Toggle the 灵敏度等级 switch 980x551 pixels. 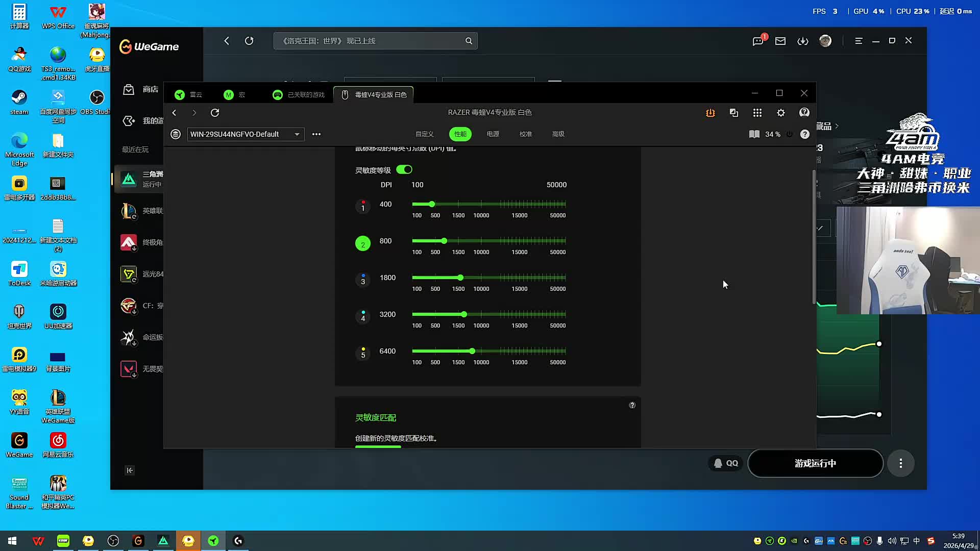[x=404, y=169]
